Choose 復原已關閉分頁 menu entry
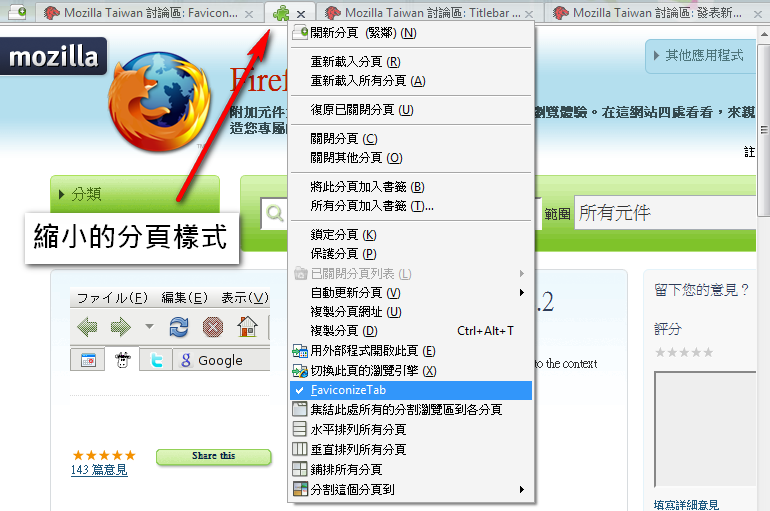The height and width of the screenshot is (511, 770). pos(411,109)
